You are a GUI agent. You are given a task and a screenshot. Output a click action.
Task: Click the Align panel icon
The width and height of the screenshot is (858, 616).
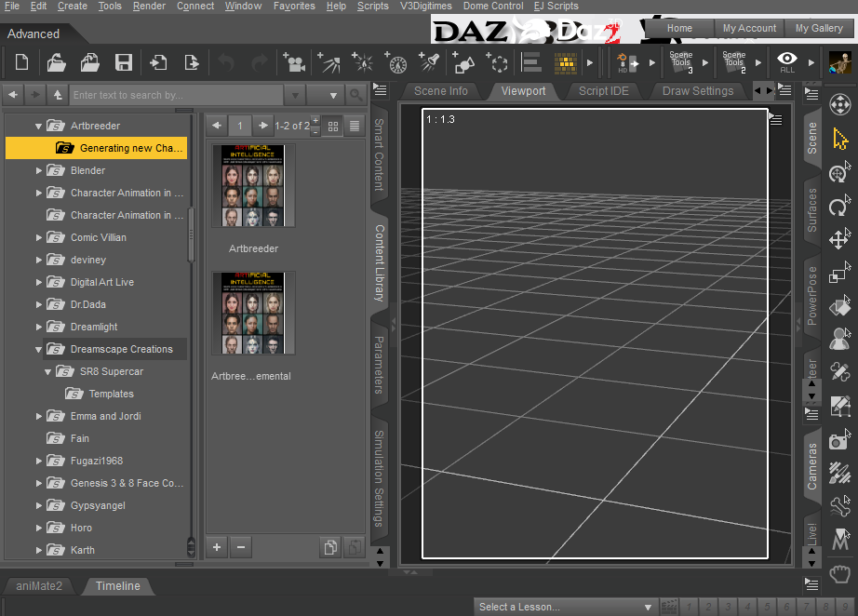coord(530,62)
